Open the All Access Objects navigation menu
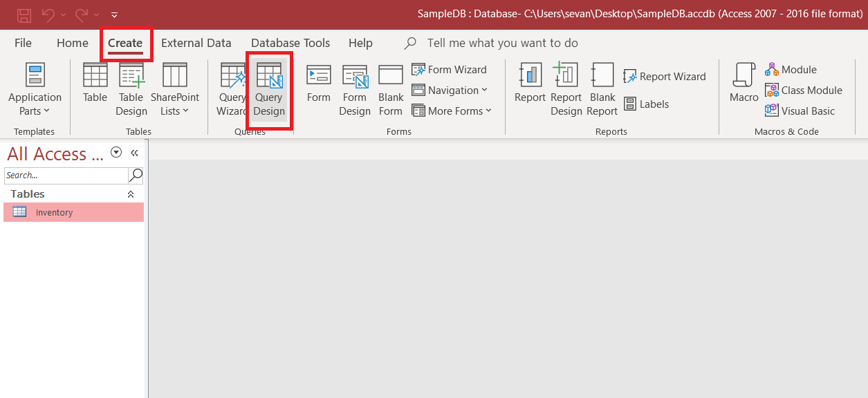The image size is (868, 398). [x=116, y=153]
